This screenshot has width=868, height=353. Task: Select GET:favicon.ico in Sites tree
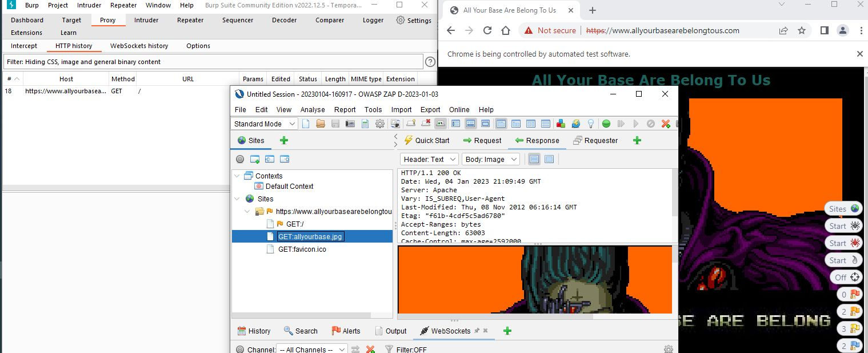(x=302, y=249)
